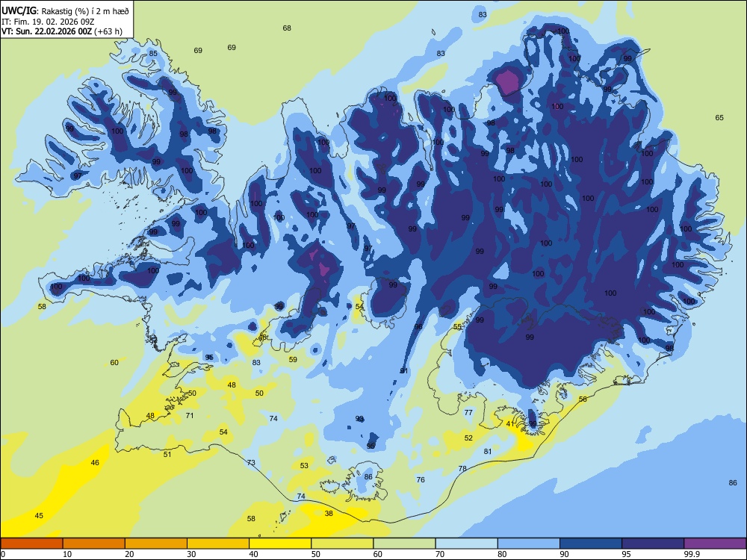The height and width of the screenshot is (560, 747).
Task: Click the value 38 in the southern yellow patch
Action: tap(329, 514)
